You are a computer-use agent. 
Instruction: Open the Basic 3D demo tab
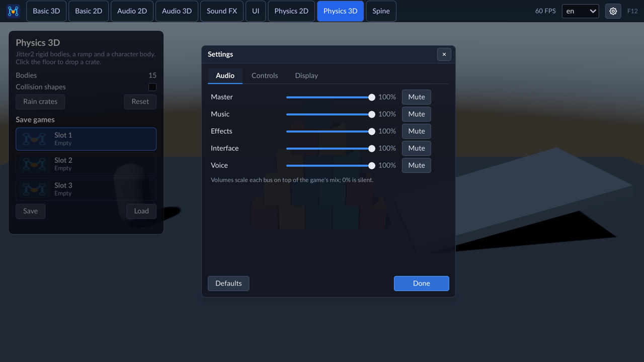click(46, 11)
